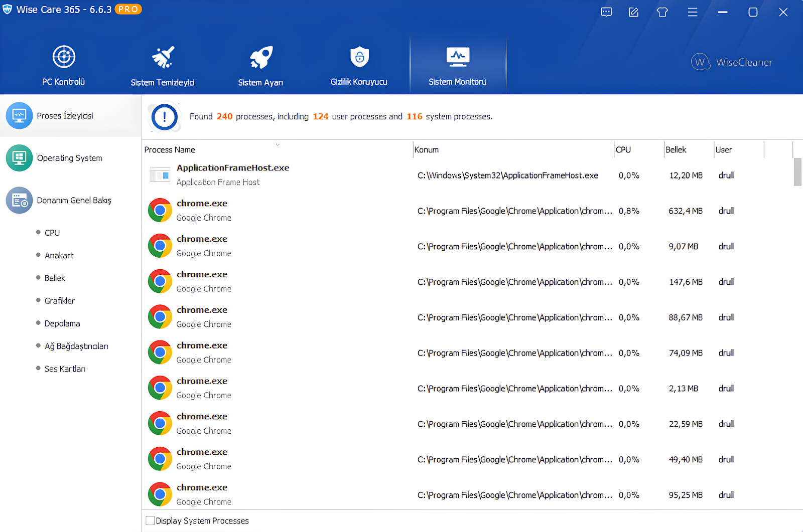Sort by Process Name column header
Screen dimensions: 803x532
pos(277,149)
